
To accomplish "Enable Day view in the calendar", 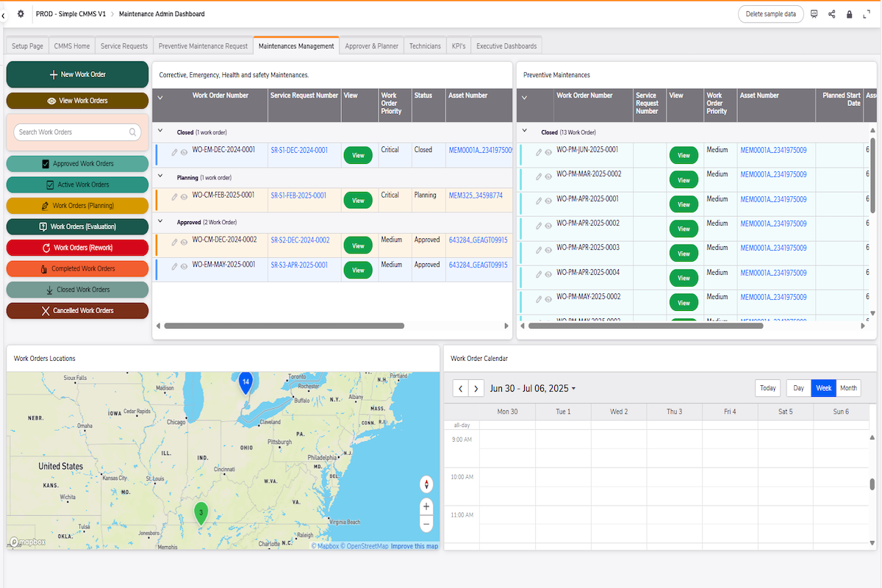I will coord(798,388).
